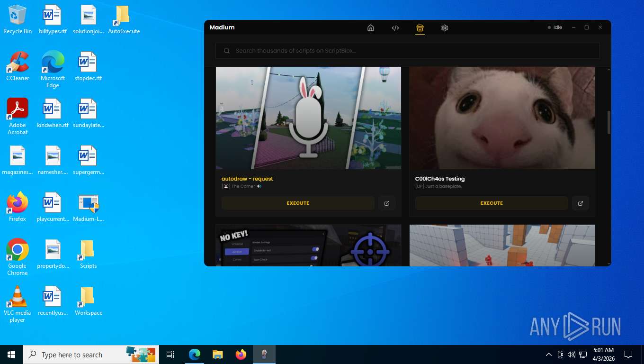The height and width of the screenshot is (364, 644).
Task: Open Madium settings gear icon
Action: point(445,28)
